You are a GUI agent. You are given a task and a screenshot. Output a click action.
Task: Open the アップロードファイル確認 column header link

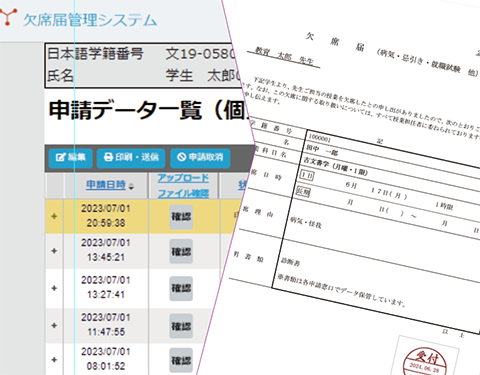[183, 185]
